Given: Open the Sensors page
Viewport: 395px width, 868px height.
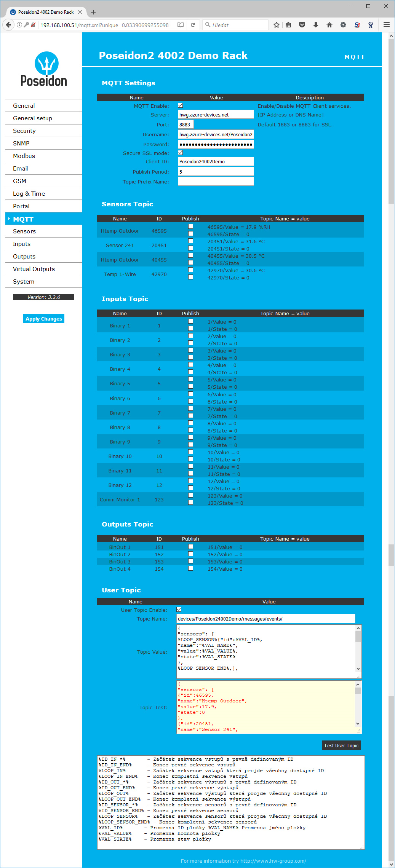Looking at the screenshot, I should pyautogui.click(x=43, y=231).
